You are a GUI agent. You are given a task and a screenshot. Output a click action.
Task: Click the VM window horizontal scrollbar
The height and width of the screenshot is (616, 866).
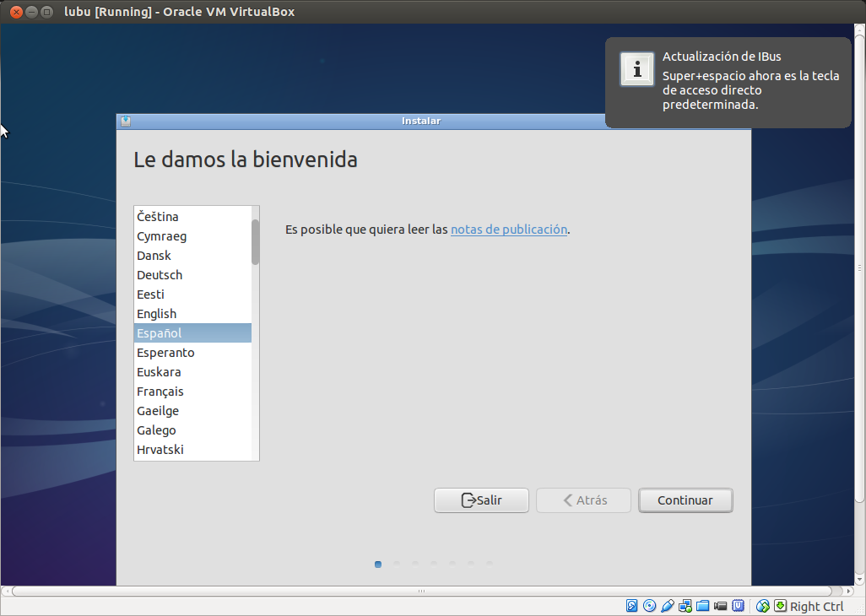[422, 591]
